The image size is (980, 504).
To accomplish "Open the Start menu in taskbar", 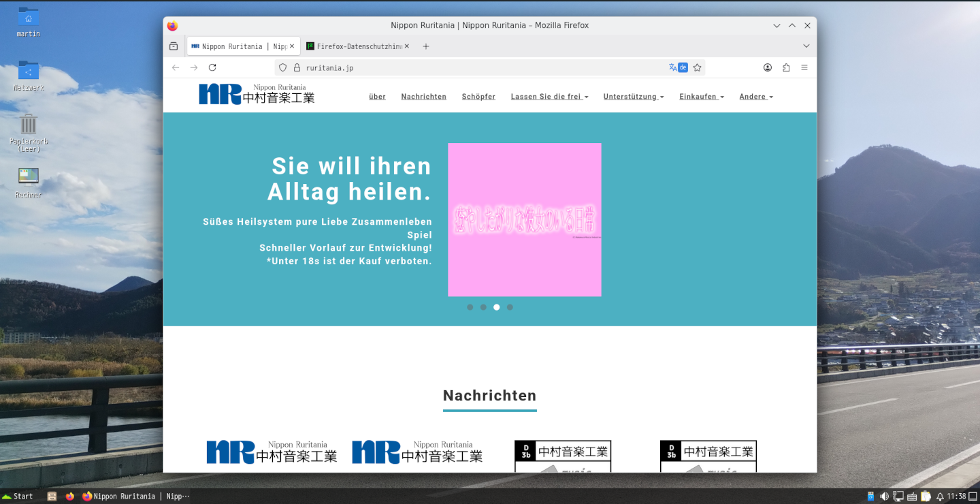I will pos(18,497).
